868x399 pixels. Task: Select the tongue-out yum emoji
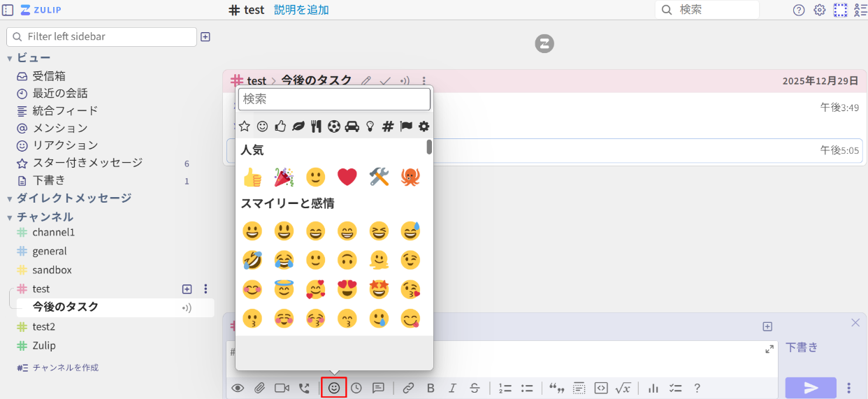tap(410, 319)
